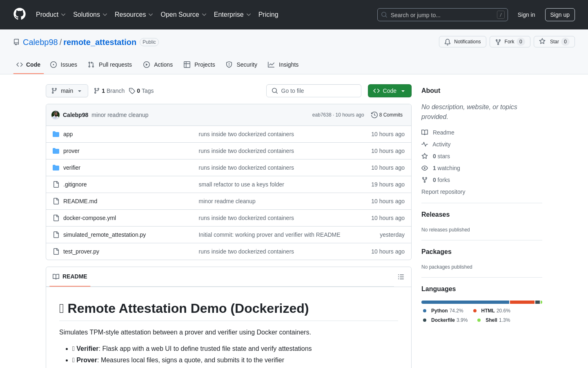The width and height of the screenshot is (588, 368).
Task: Open the green Code dropdown
Action: pyautogui.click(x=390, y=91)
